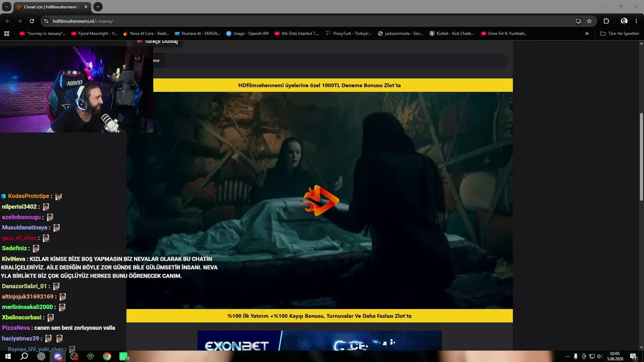Open the Chrome three-dot menu
The height and width of the screenshot is (362, 644).
point(636,21)
